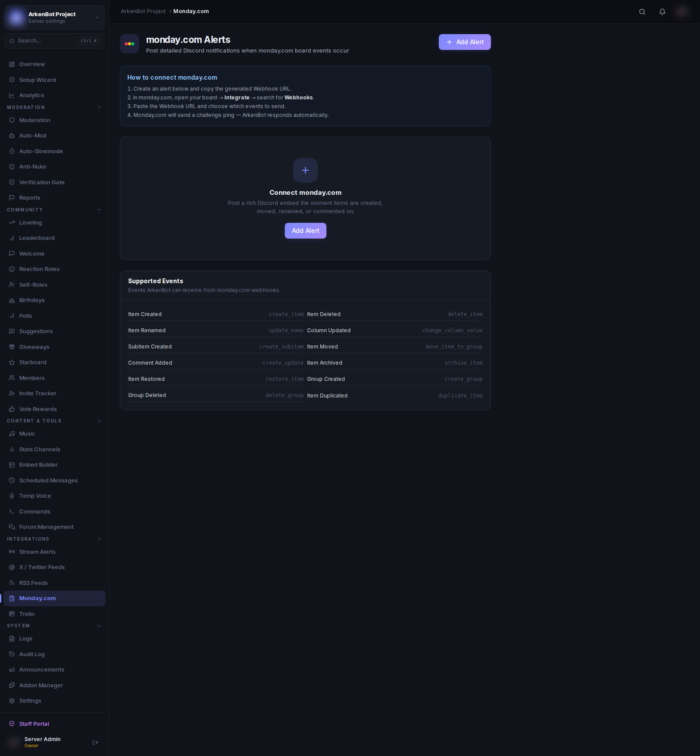
Task: Collapse the Content & Tools section chevron
Action: click(x=99, y=421)
